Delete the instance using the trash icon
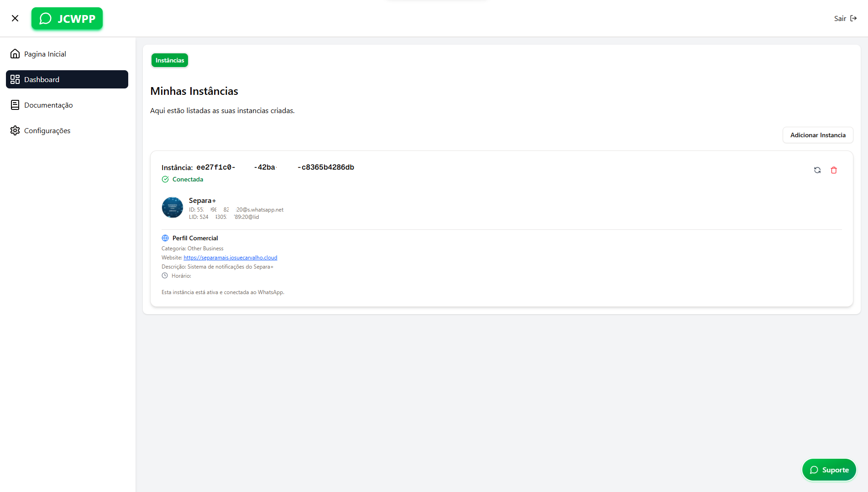Screen dimensions: 868x492 (834, 170)
